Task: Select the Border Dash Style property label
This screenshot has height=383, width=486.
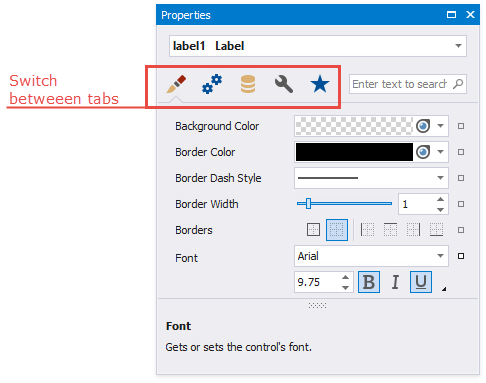Action: pos(218,178)
